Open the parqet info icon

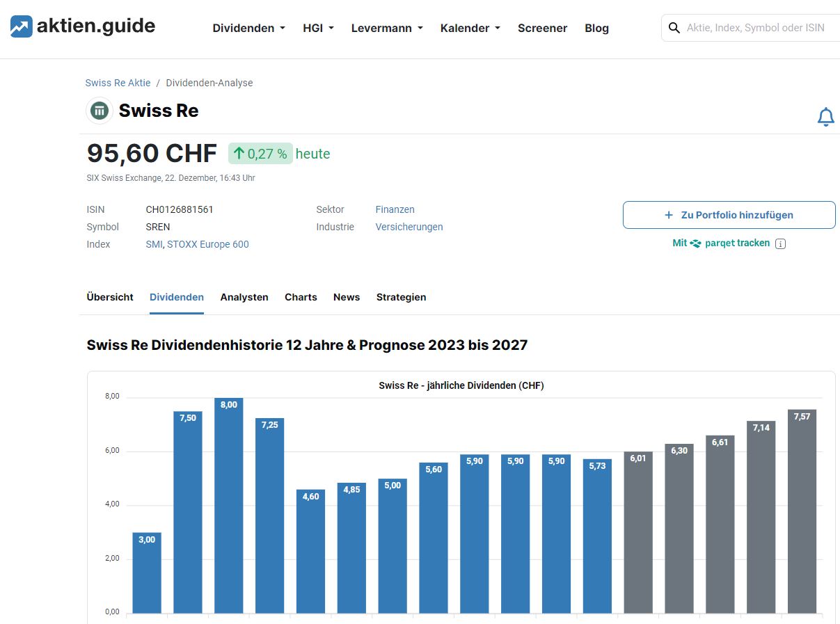(x=780, y=243)
